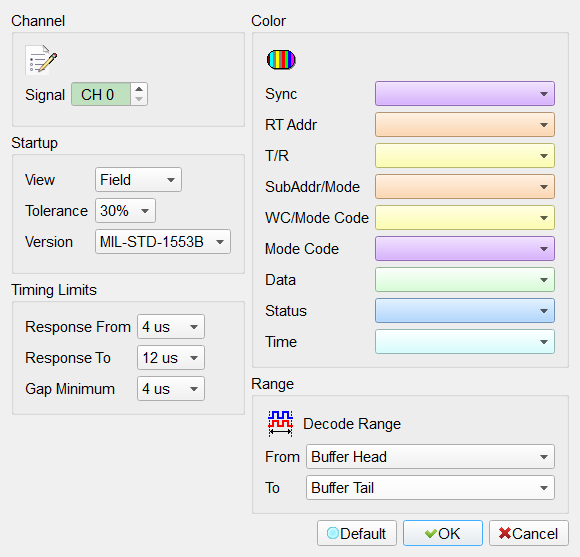Pick the Status color swatch

point(465,311)
